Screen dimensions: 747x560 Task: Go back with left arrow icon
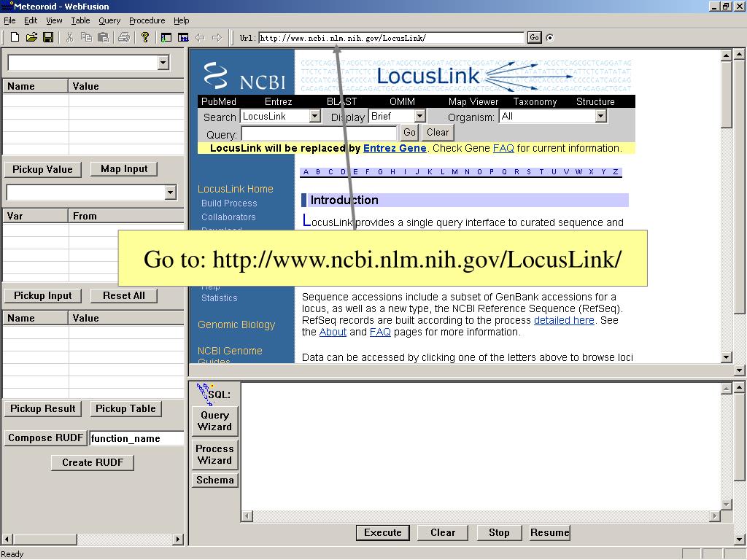(x=200, y=37)
